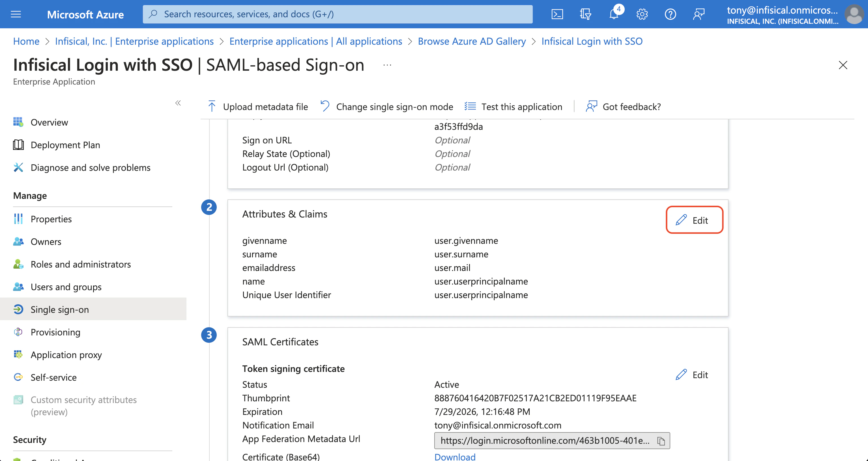Open the hamburger portal menu
This screenshot has width=868, height=461.
(x=16, y=14)
